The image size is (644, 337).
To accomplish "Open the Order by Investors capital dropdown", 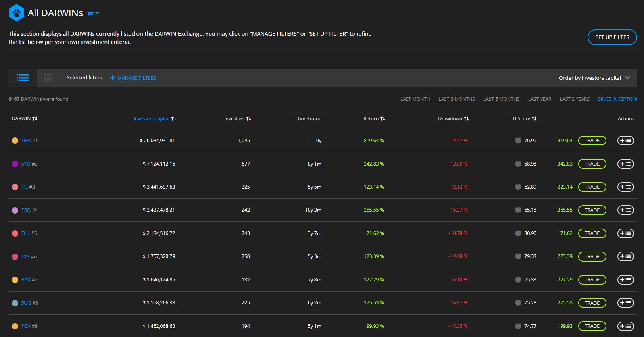I will [x=594, y=78].
